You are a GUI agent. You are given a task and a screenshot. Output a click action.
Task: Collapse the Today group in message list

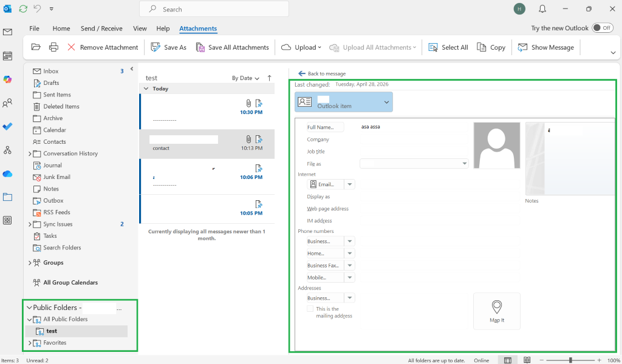tap(146, 89)
